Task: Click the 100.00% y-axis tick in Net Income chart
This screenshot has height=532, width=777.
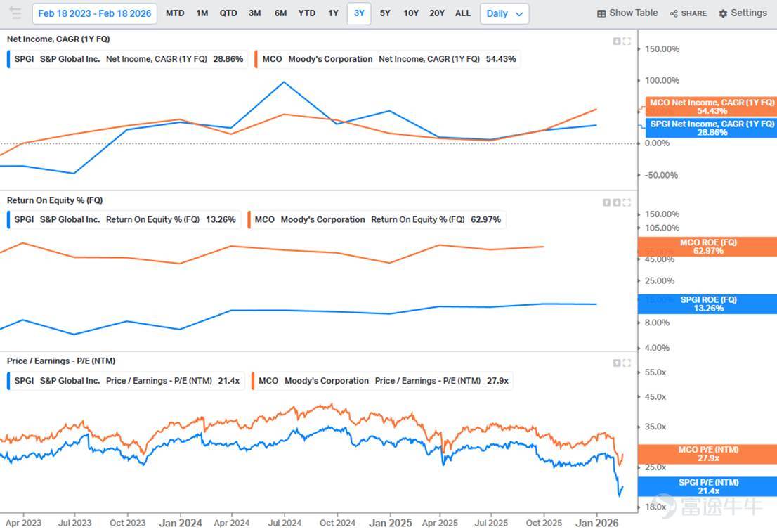Action: [662, 80]
